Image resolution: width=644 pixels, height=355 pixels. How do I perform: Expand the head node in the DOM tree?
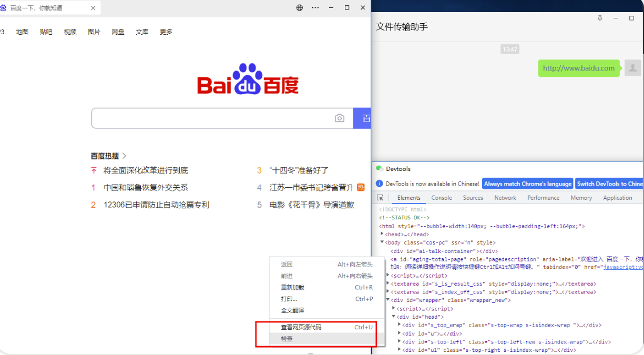382,234
